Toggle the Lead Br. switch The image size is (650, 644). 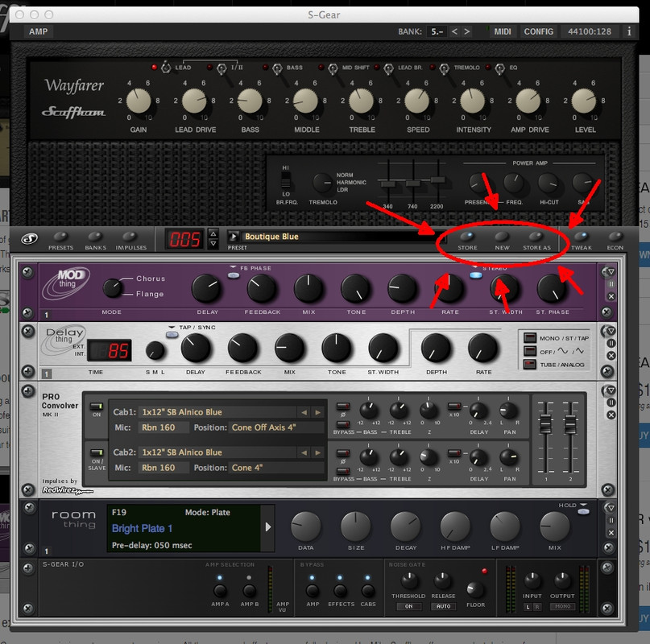pos(388,68)
